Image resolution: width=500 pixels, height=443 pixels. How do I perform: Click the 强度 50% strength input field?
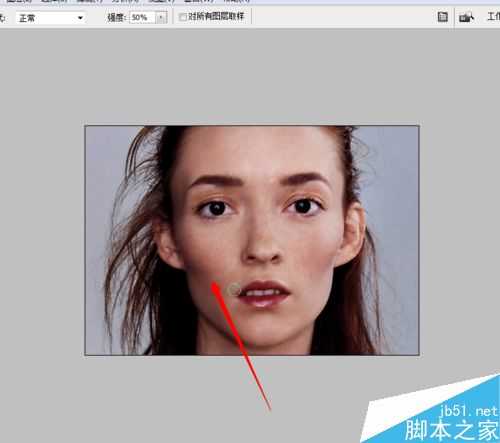point(143,17)
